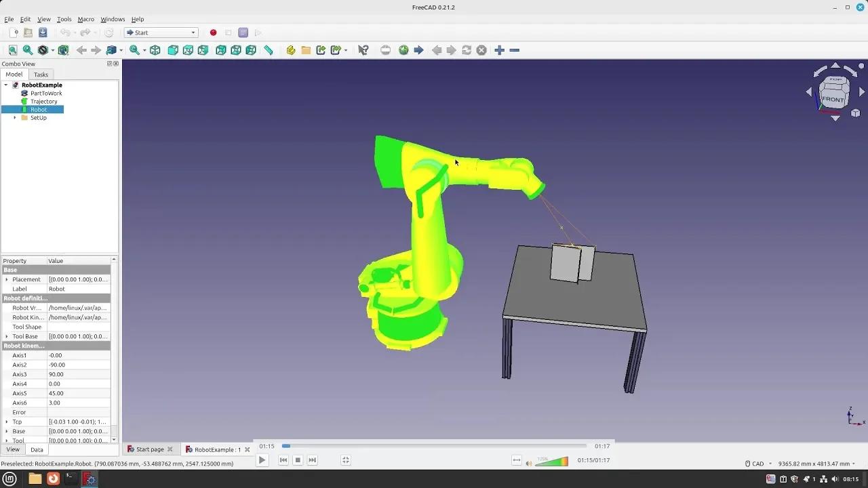The height and width of the screenshot is (488, 868).
Task: Switch to the RobotExample document tab
Action: (x=216, y=449)
